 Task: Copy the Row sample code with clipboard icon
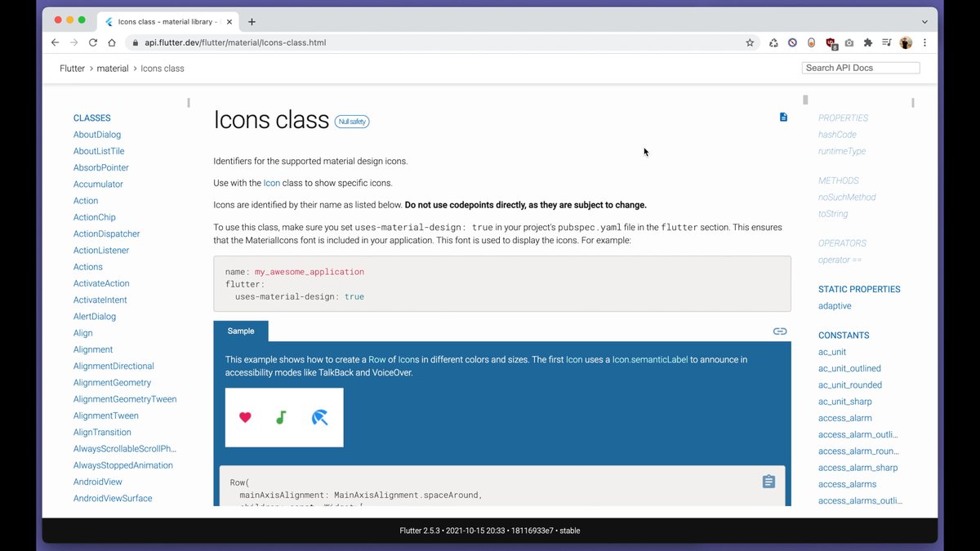[768, 482]
